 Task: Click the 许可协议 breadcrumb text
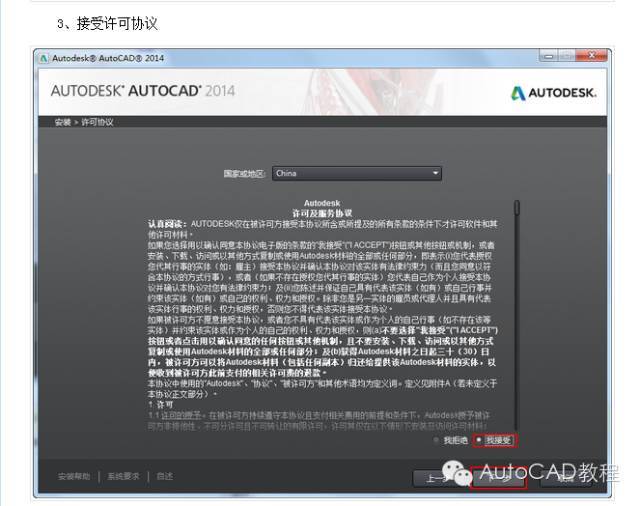tap(97, 122)
